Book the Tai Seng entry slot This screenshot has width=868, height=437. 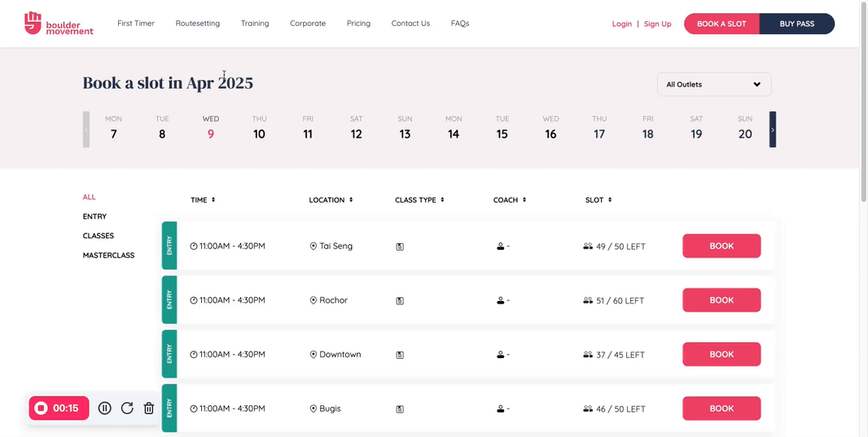[721, 246]
